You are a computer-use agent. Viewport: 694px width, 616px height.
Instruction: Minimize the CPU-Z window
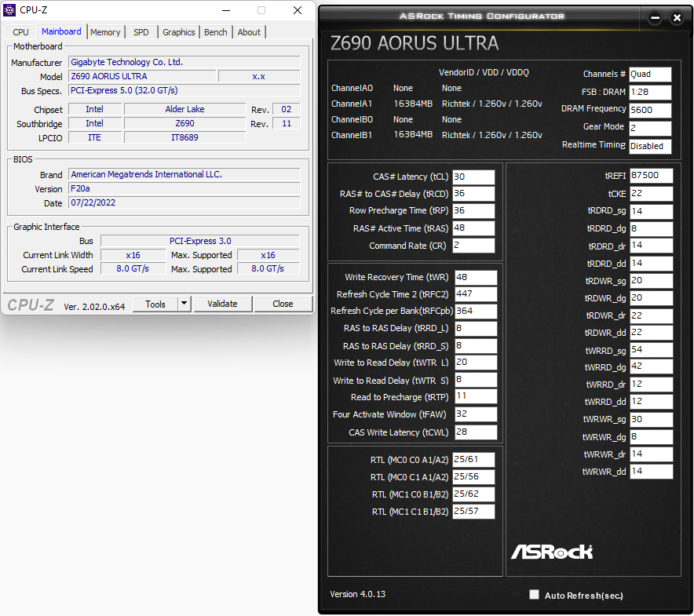point(226,10)
